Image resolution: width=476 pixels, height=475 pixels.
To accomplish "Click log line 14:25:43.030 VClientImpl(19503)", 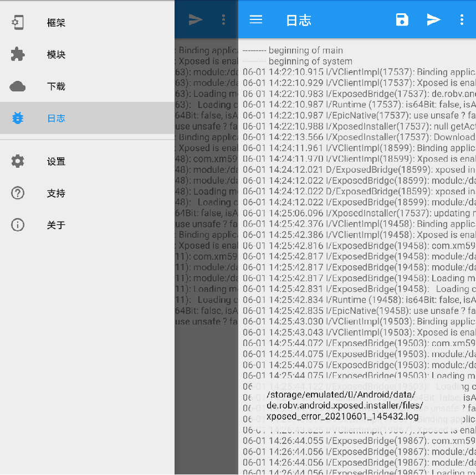I will 359,322.
